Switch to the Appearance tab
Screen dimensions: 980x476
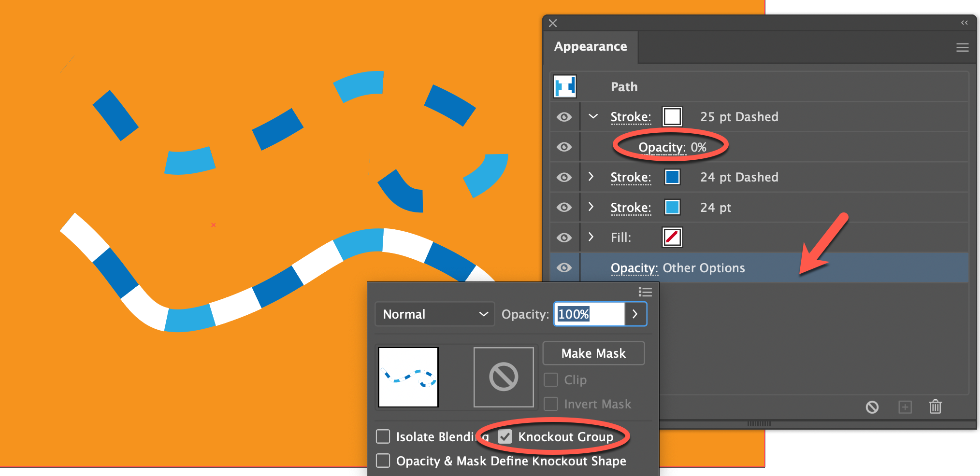590,46
